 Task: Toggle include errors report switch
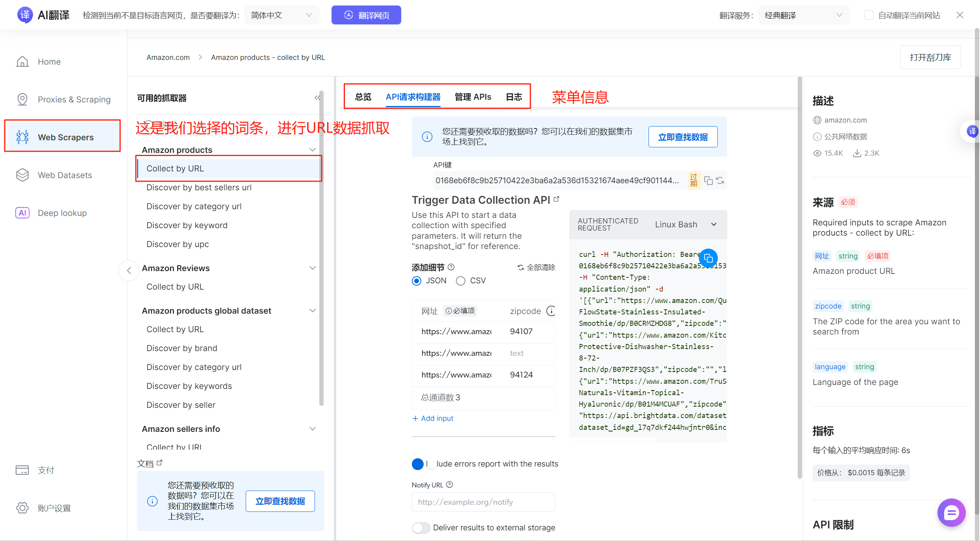click(x=424, y=464)
